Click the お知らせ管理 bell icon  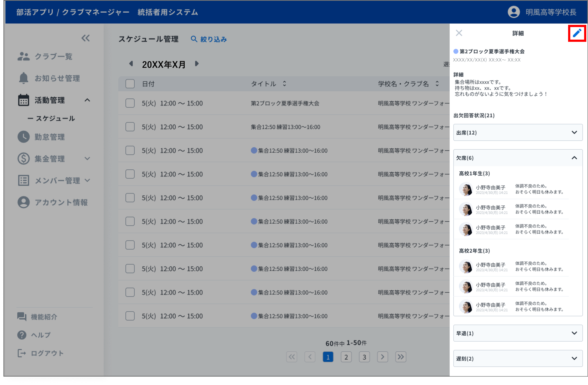pyautogui.click(x=23, y=78)
